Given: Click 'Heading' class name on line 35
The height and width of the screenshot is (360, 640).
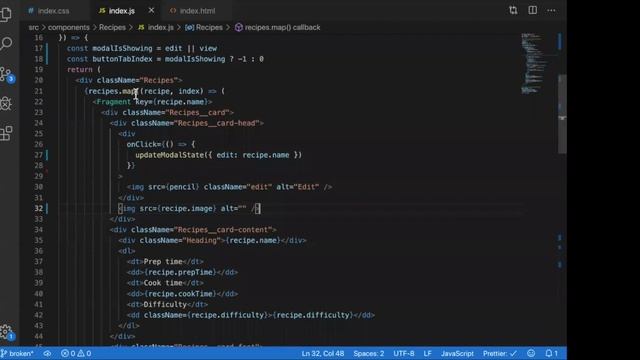Looking at the screenshot, I should [202, 240].
